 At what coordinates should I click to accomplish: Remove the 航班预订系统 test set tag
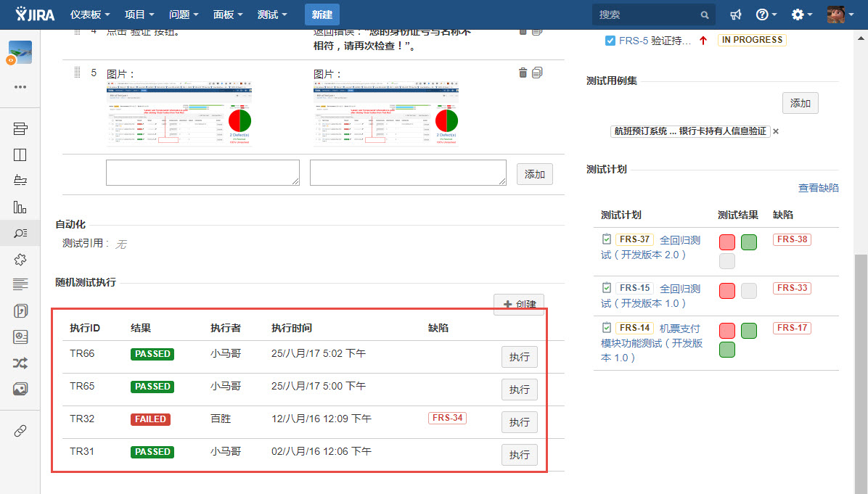tap(776, 131)
